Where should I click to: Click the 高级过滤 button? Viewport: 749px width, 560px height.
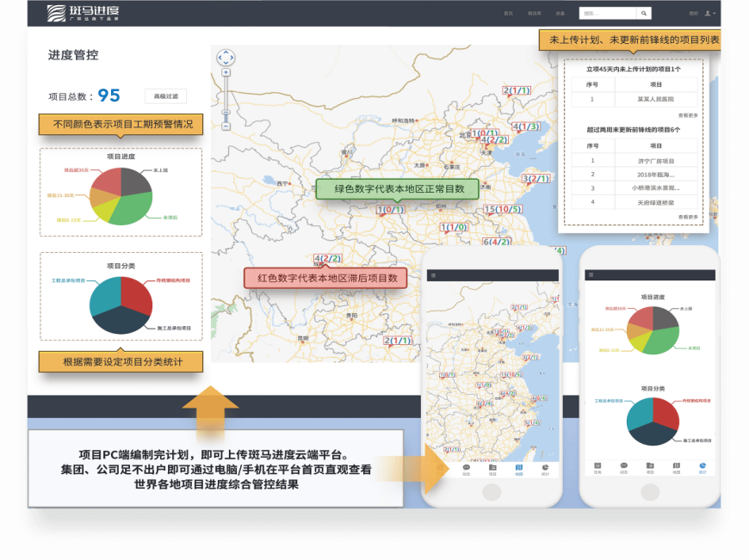(x=166, y=96)
